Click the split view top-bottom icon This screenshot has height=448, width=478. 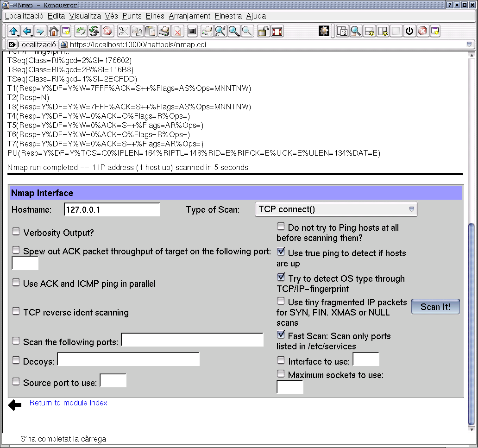[370, 31]
